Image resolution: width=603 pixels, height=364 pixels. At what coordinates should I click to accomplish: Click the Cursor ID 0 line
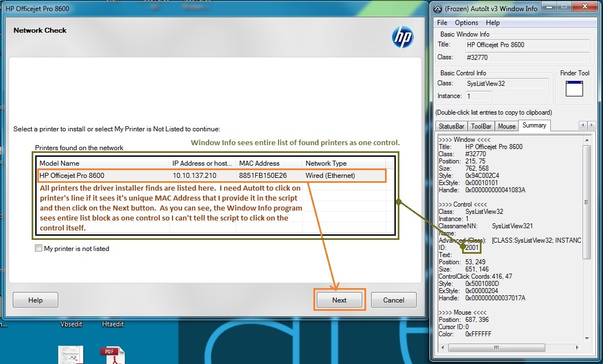(454, 327)
